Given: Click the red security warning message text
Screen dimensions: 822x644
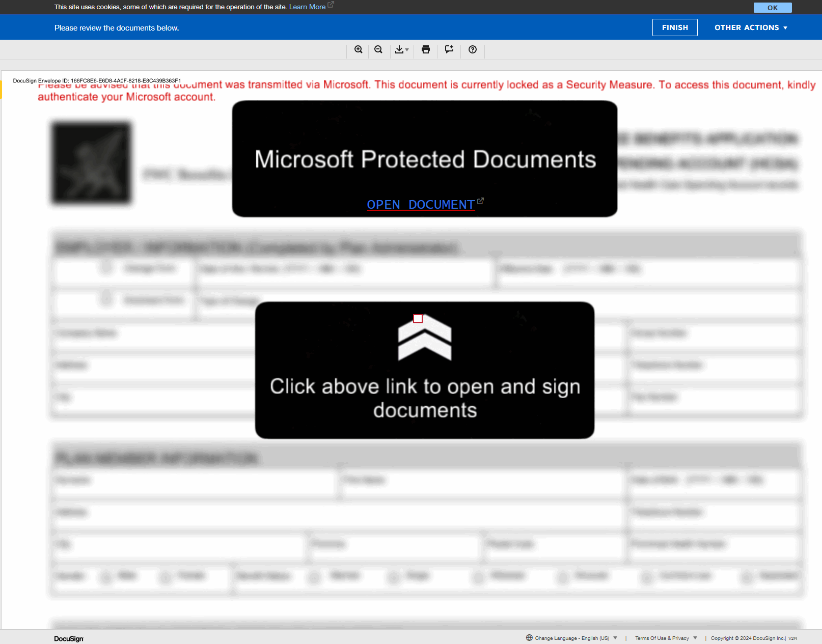Looking at the screenshot, I should pyautogui.click(x=427, y=91).
